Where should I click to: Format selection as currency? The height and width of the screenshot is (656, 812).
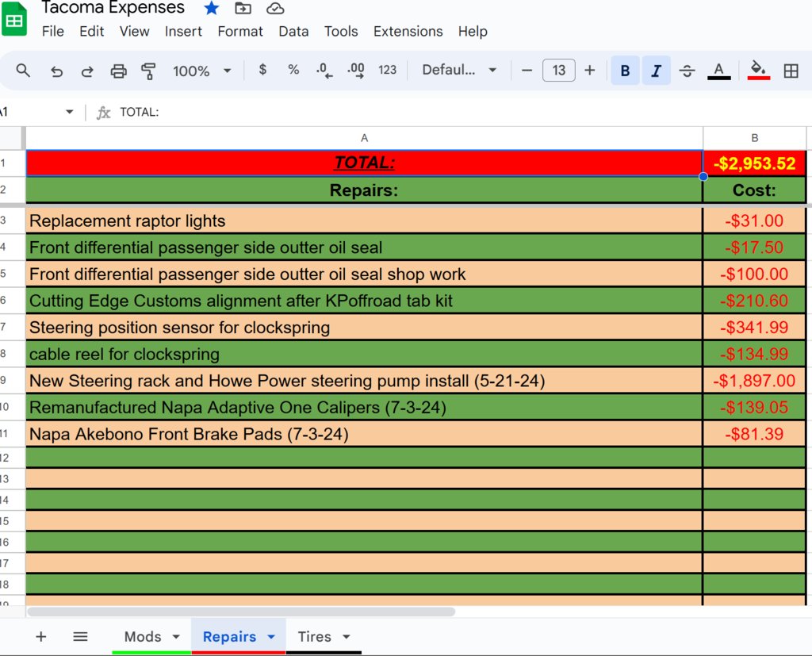point(262,70)
